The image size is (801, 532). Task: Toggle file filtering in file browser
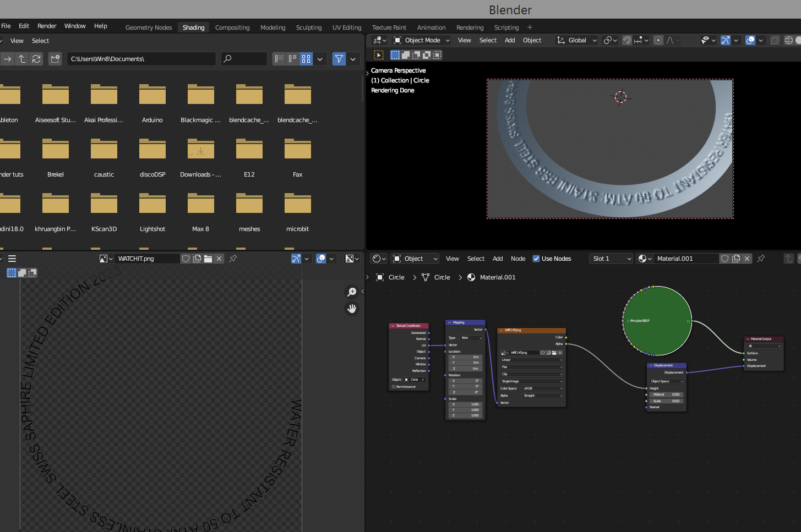(x=339, y=59)
